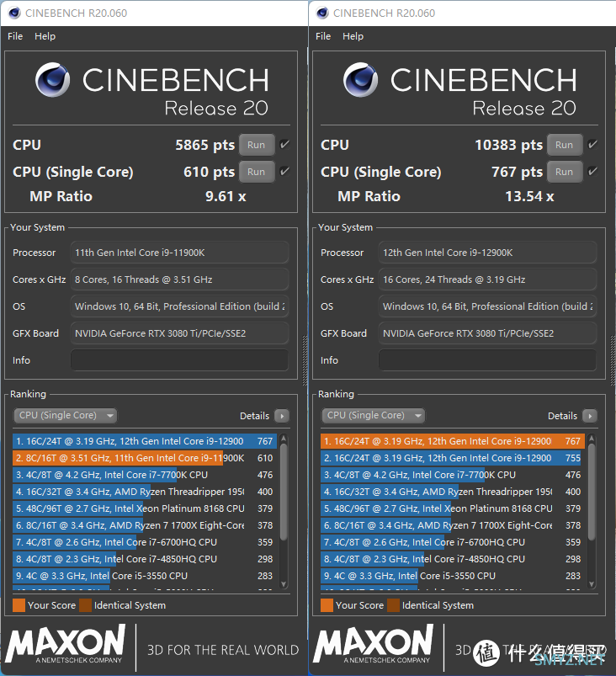The width and height of the screenshot is (616, 676).
Task: Click field showing 16 Cores, 24 Threads
Action: pos(487,279)
